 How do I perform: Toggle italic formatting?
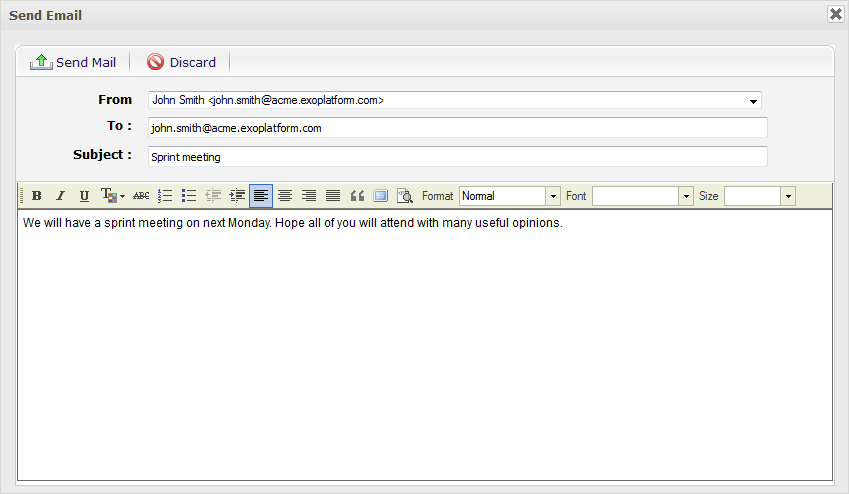point(60,196)
